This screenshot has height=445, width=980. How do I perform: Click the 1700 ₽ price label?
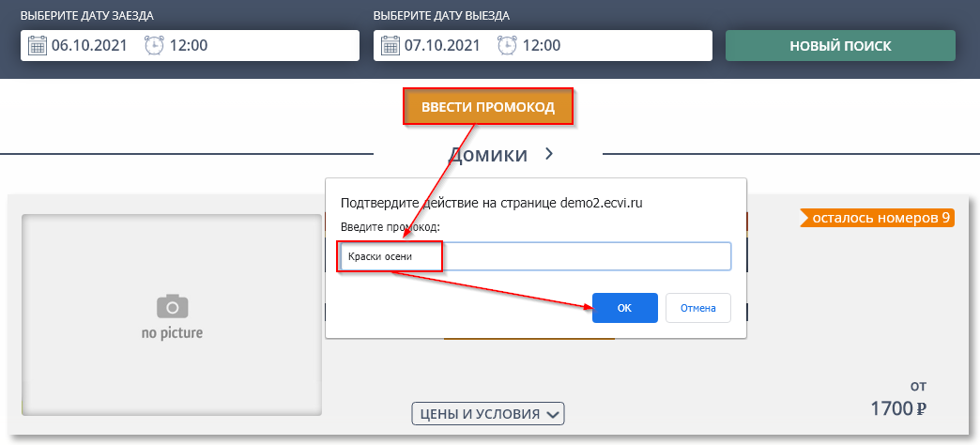pos(898,408)
